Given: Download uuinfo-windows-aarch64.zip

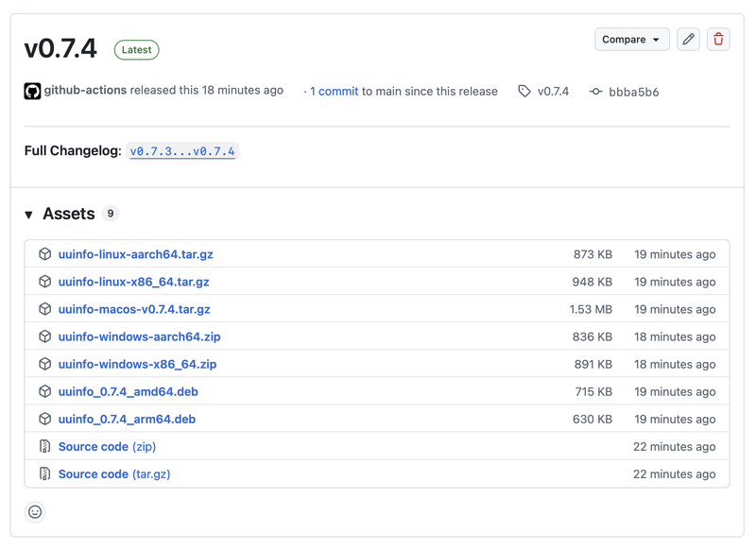Looking at the screenshot, I should 139,336.
